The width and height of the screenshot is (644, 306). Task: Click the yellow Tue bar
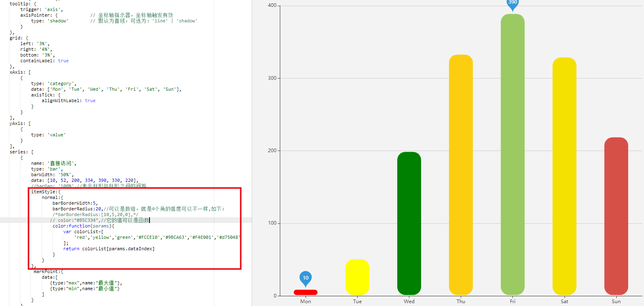(357, 277)
